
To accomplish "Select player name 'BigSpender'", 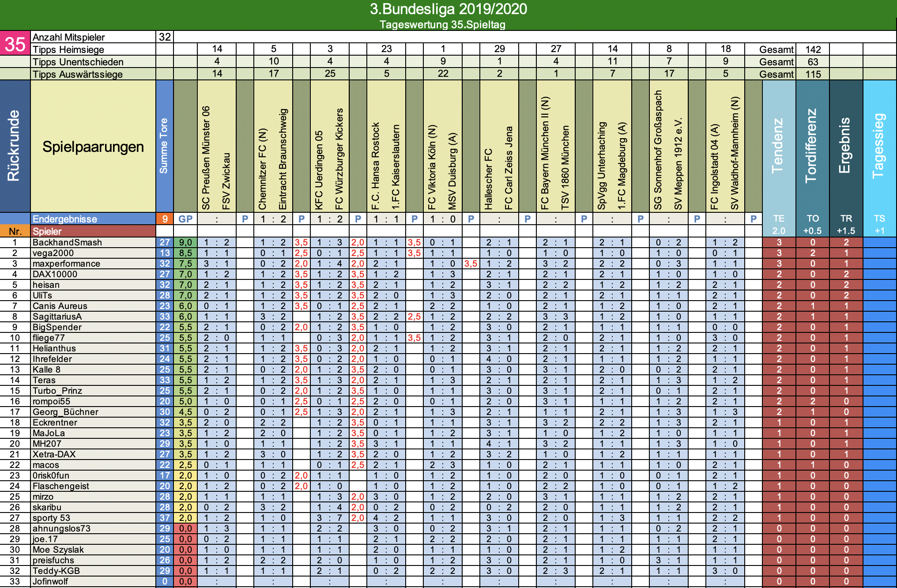I will coord(57,327).
